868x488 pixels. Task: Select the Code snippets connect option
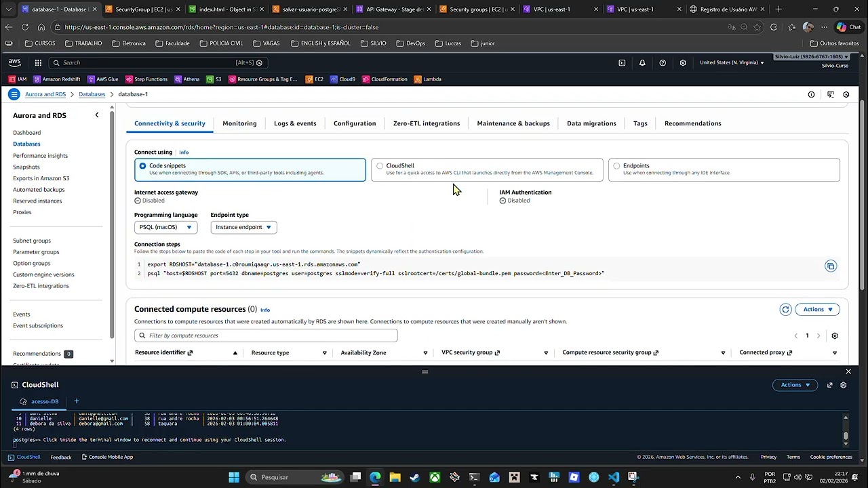[x=250, y=169]
